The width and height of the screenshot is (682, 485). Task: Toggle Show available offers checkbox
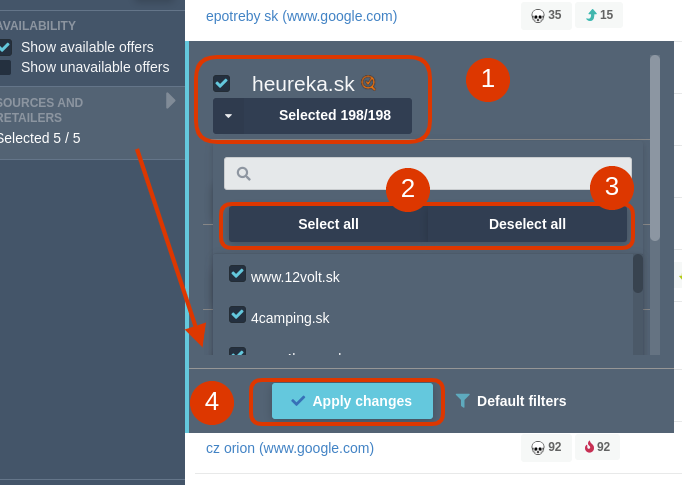click(5, 47)
